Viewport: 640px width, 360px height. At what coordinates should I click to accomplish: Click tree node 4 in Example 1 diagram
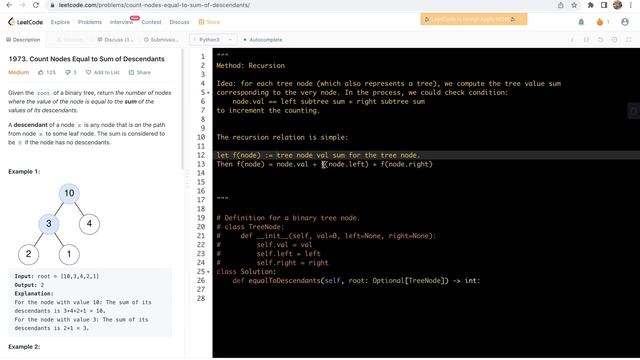89,224
